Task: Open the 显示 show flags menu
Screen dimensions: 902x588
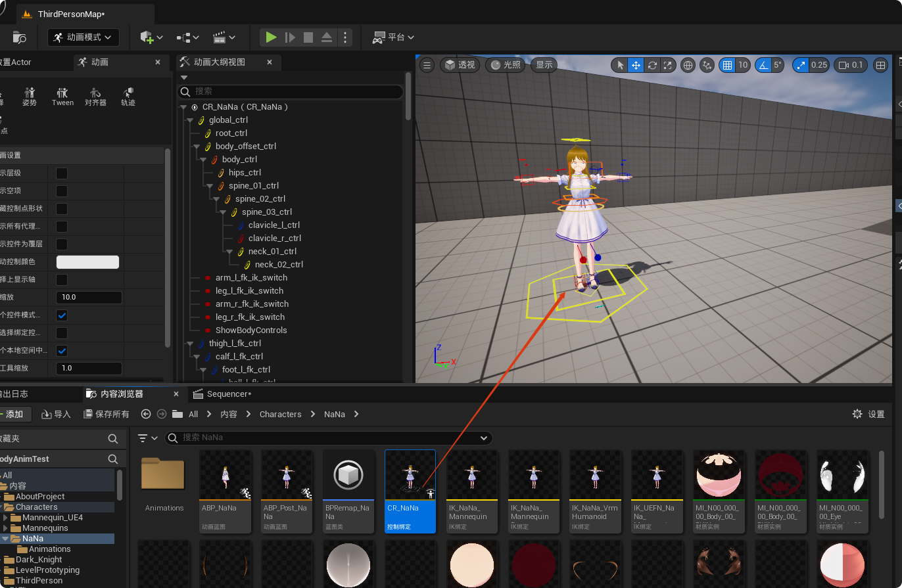Action: (544, 65)
